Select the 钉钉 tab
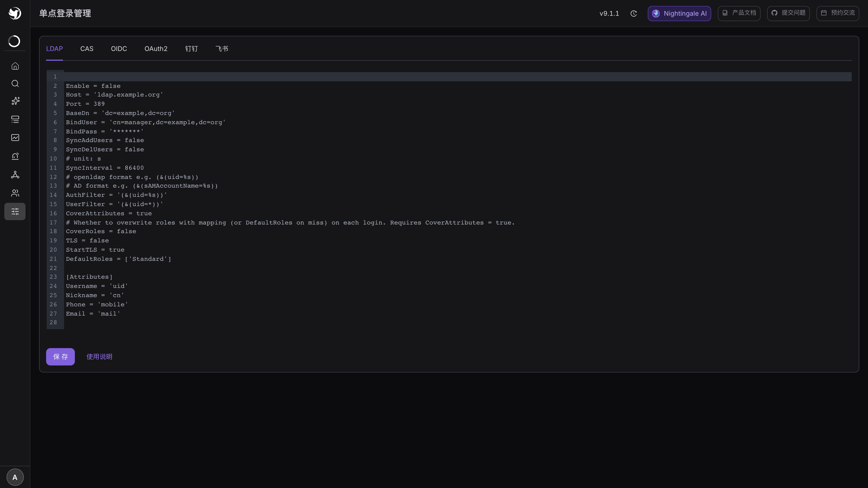 (x=192, y=49)
